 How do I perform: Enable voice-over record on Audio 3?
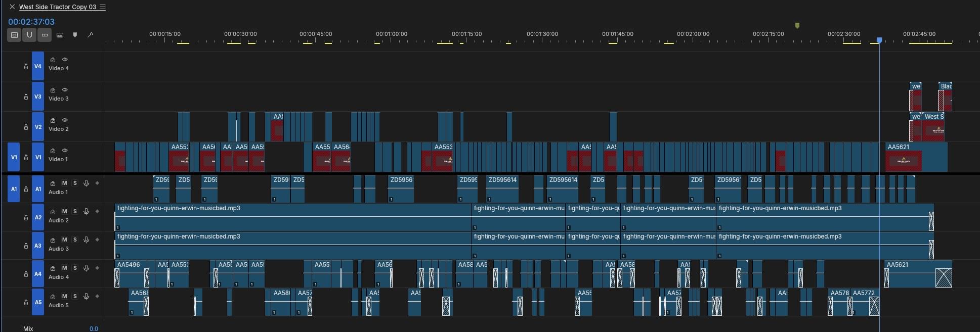[86, 240]
